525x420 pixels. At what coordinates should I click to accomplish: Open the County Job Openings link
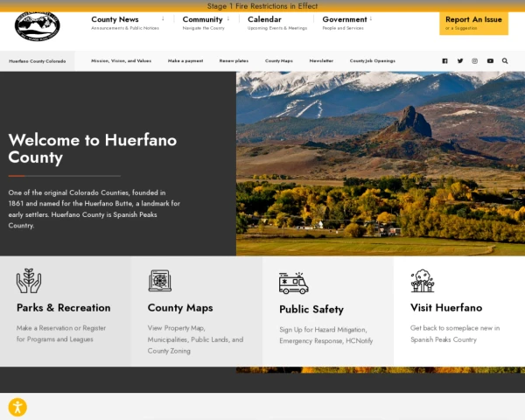[x=373, y=61]
